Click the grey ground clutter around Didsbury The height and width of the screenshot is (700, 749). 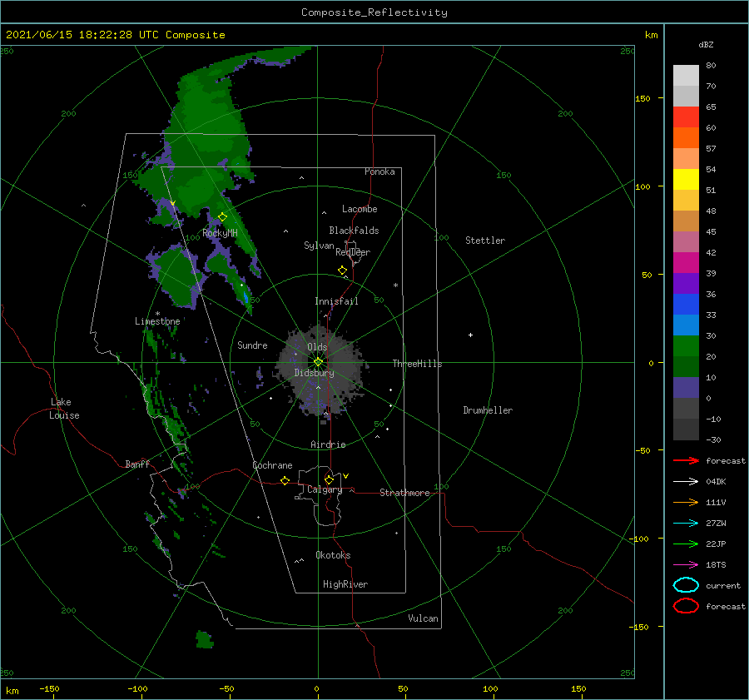click(x=321, y=370)
